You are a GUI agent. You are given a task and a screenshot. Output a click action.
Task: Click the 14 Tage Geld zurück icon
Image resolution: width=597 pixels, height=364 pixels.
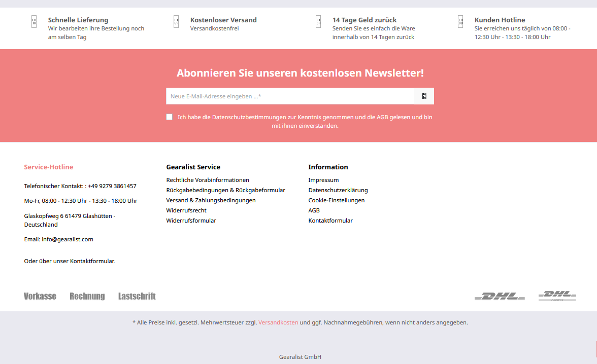(318, 22)
